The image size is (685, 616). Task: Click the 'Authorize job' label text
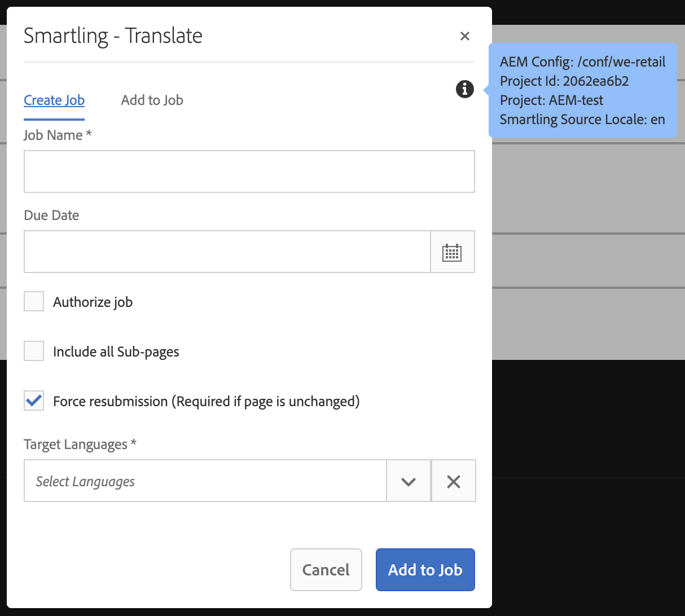(93, 302)
